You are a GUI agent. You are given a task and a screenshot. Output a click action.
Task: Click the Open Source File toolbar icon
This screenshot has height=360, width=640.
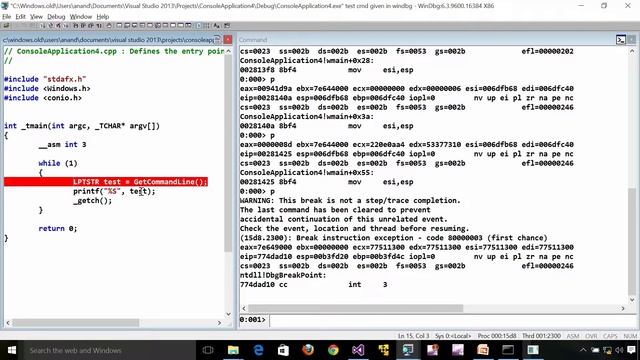6,26
